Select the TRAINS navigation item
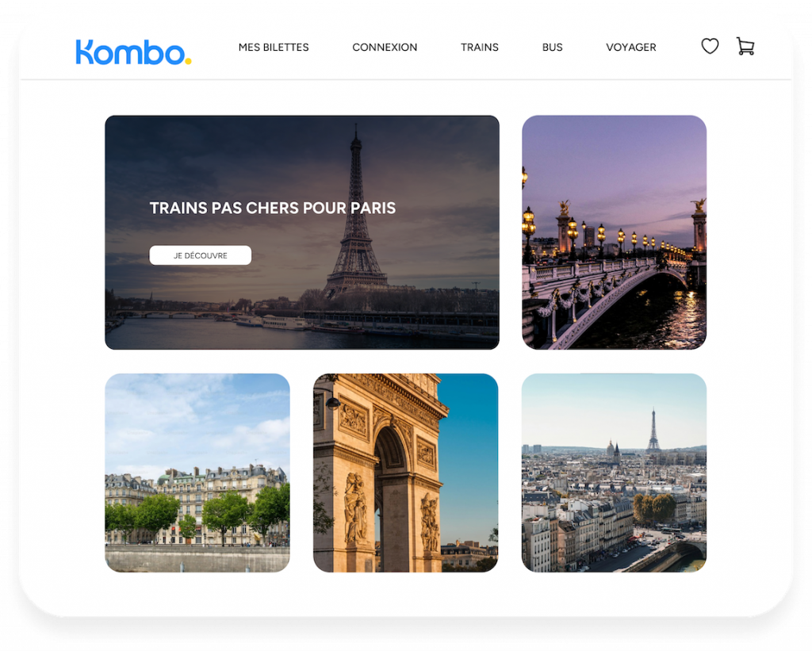Image resolution: width=812 pixels, height=651 pixels. click(480, 47)
